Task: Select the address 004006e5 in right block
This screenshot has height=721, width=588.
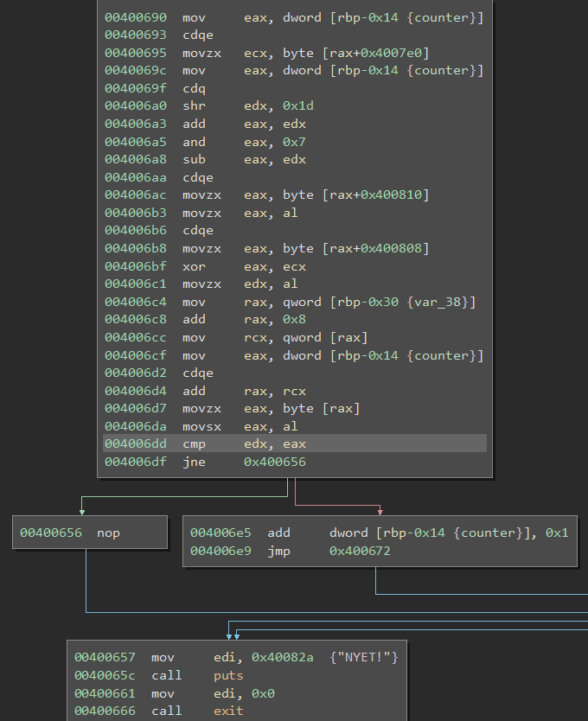Action: pyautogui.click(x=222, y=533)
